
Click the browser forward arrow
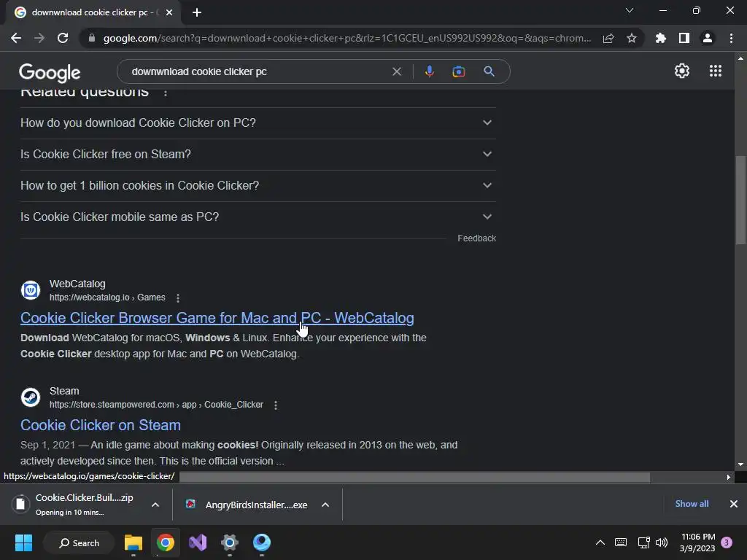tap(39, 38)
